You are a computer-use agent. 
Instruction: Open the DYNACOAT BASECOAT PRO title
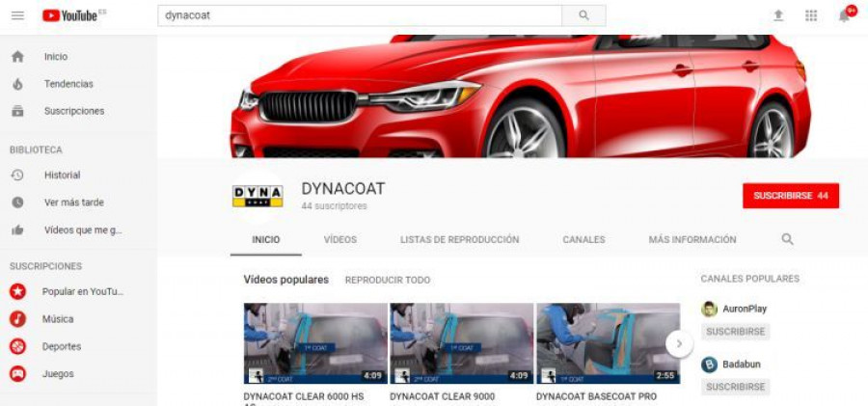tap(596, 397)
